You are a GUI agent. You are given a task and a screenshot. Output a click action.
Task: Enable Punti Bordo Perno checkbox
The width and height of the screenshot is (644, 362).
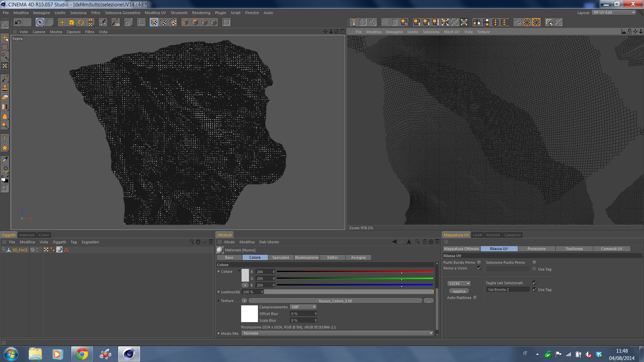[x=479, y=262]
